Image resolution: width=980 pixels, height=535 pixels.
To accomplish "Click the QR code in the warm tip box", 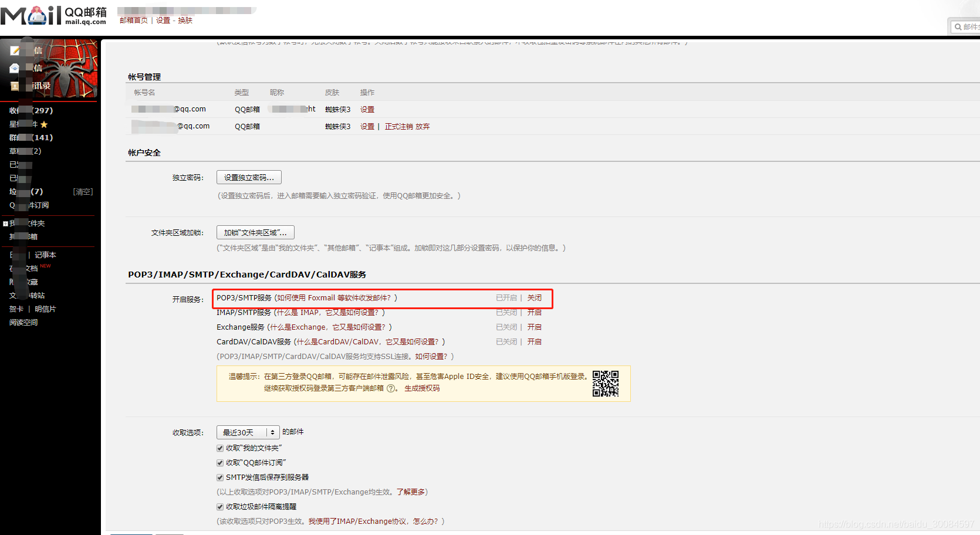I will (607, 382).
